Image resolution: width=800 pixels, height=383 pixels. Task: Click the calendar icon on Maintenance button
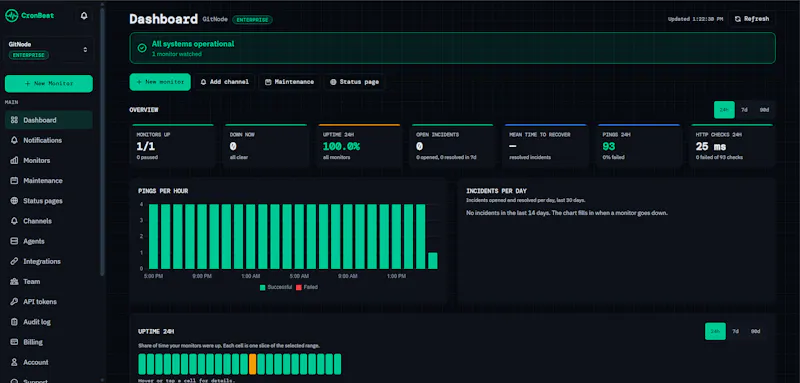pos(268,82)
